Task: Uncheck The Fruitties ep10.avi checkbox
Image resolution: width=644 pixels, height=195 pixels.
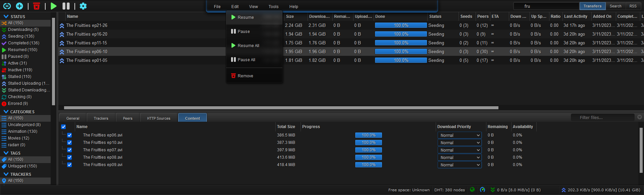Action: point(69,143)
